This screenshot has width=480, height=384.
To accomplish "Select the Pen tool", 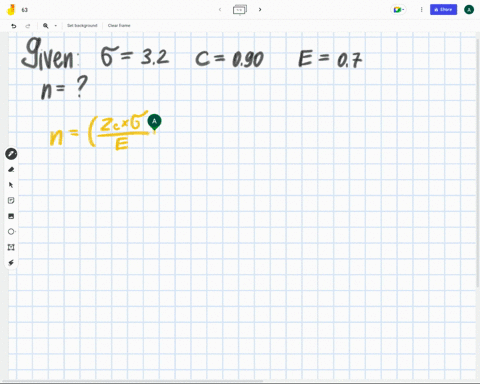I will tap(11, 154).
